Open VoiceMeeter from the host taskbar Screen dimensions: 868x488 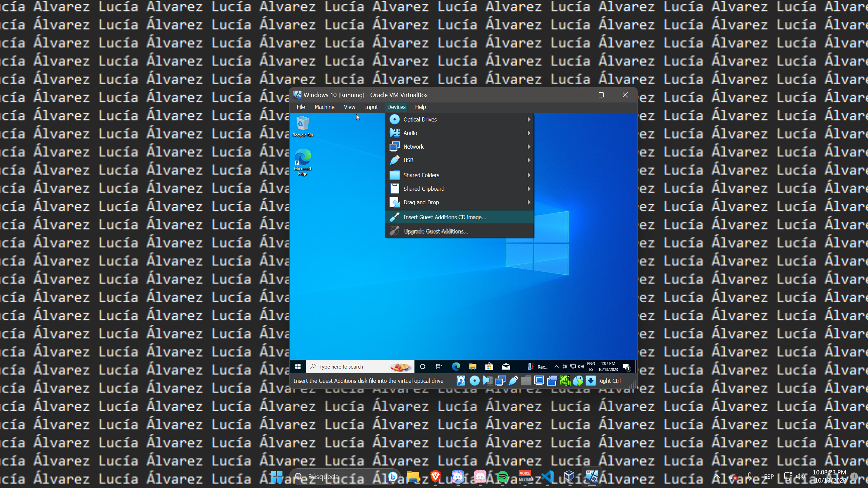point(525,476)
